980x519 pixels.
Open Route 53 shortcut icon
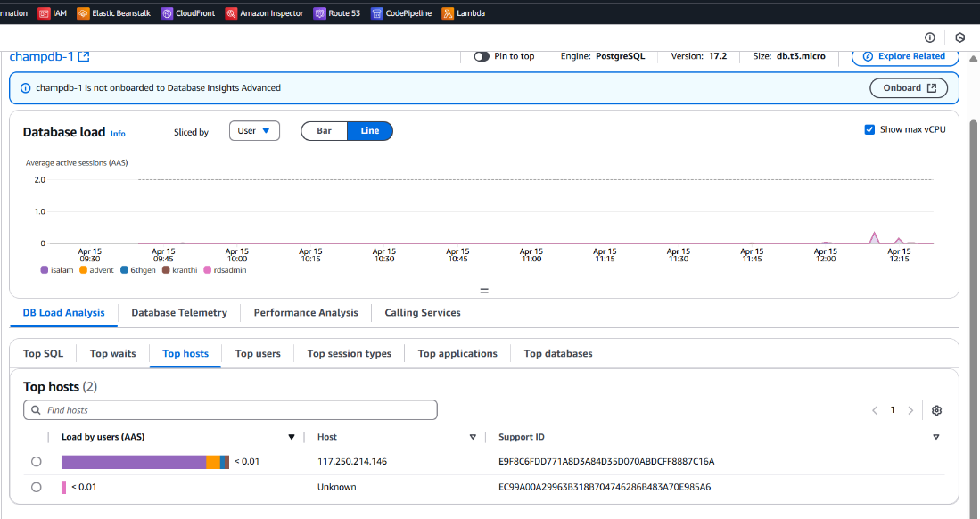click(319, 13)
